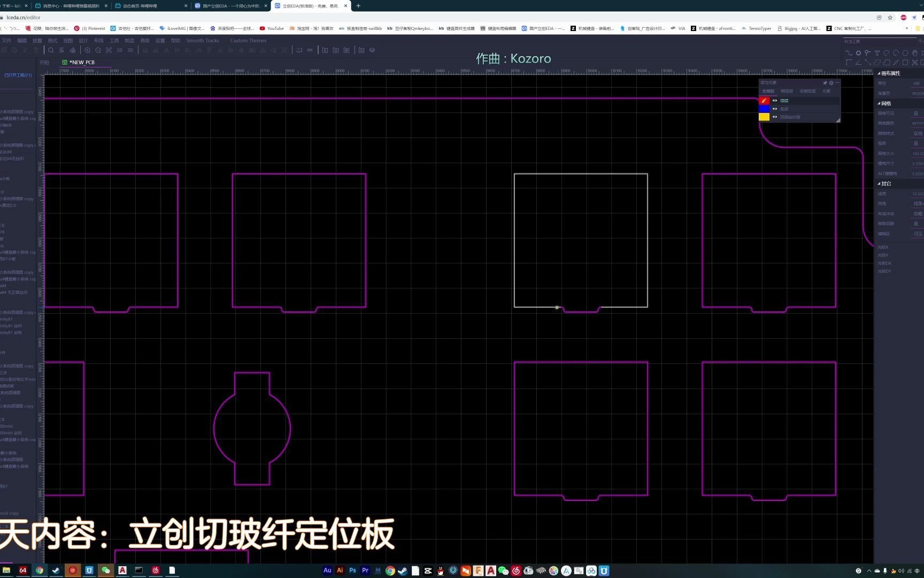Screen dimensions: 924x578
Task: Select the Copper area tool
Action: tap(877, 62)
